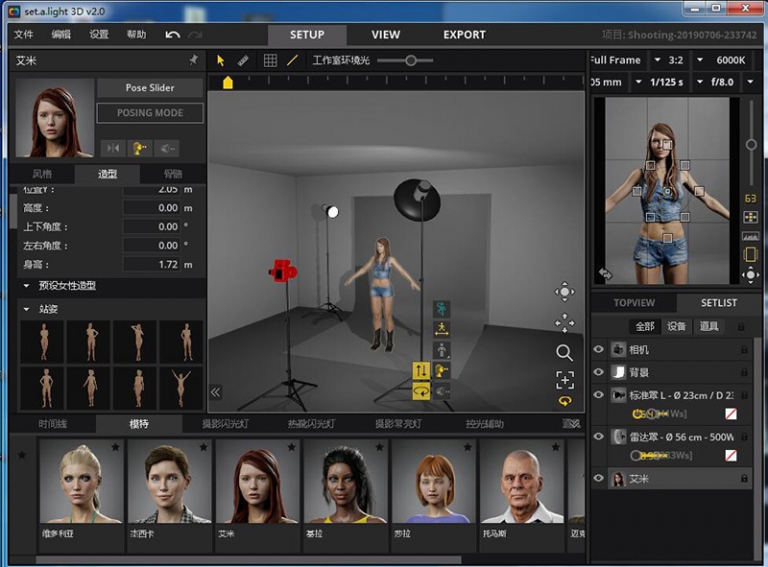Screen dimensions: 768x567
Task: Click the yellow reset view icon
Action: click(x=565, y=402)
